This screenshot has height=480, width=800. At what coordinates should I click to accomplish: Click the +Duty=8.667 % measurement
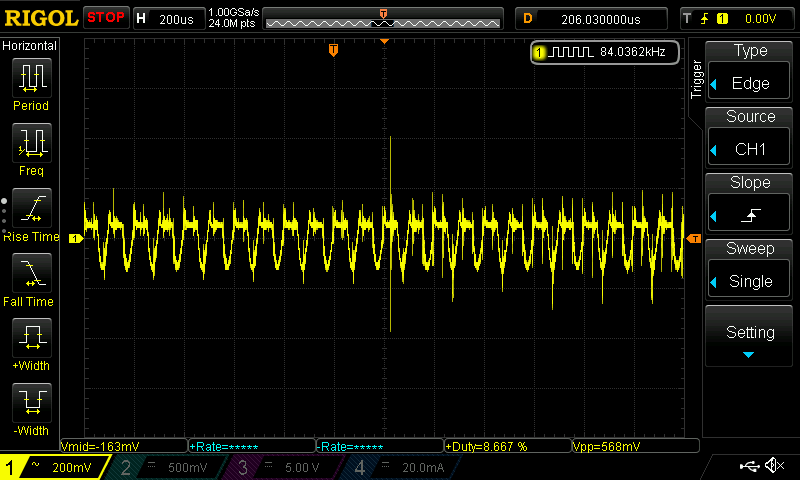pos(508,446)
